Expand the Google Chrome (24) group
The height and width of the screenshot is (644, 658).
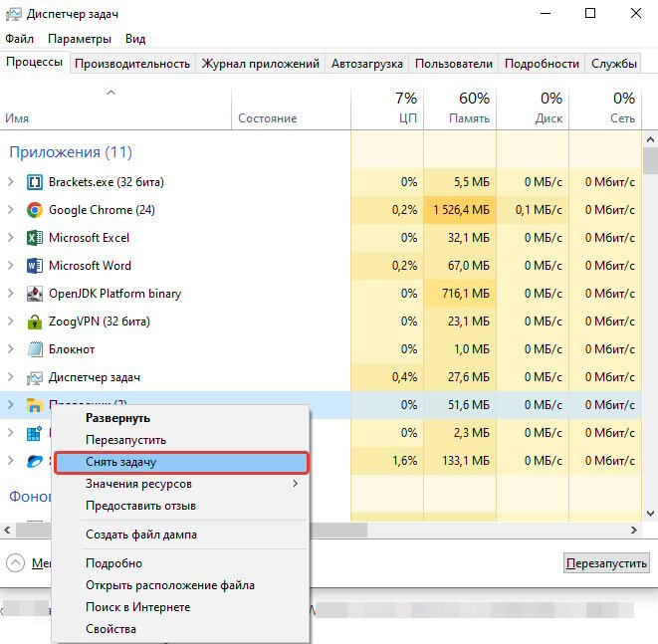click(11, 210)
